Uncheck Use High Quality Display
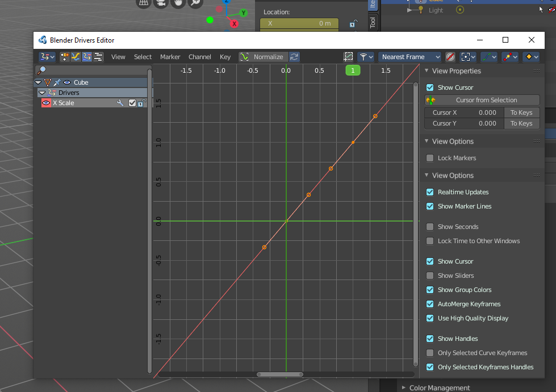Screen dimensions: 556x392 click(x=430, y=318)
